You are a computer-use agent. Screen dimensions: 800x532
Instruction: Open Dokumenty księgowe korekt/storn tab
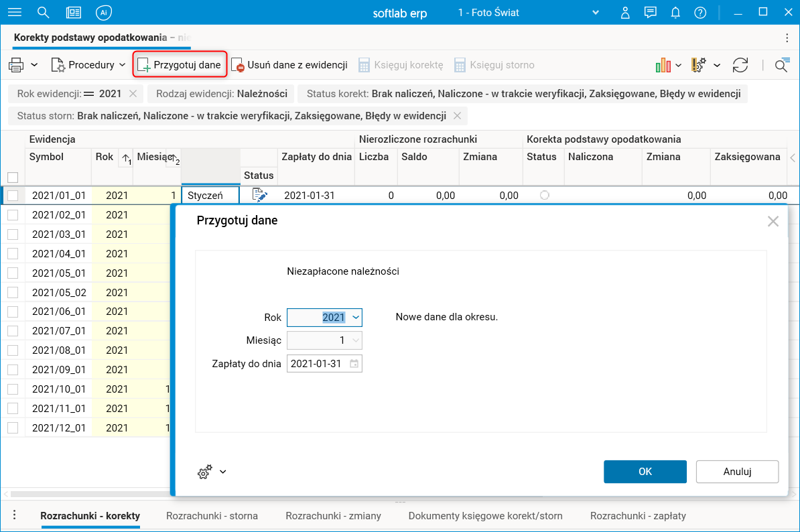[485, 516]
